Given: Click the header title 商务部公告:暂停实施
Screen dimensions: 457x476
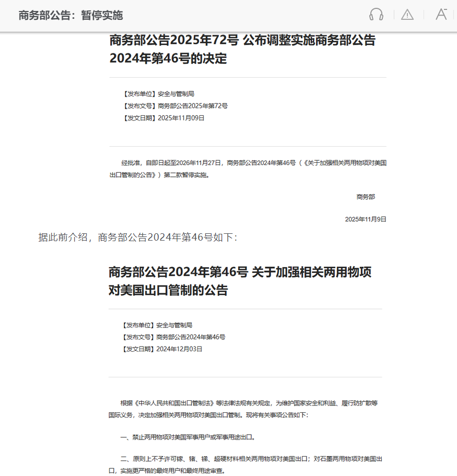Looking at the screenshot, I should [x=71, y=15].
